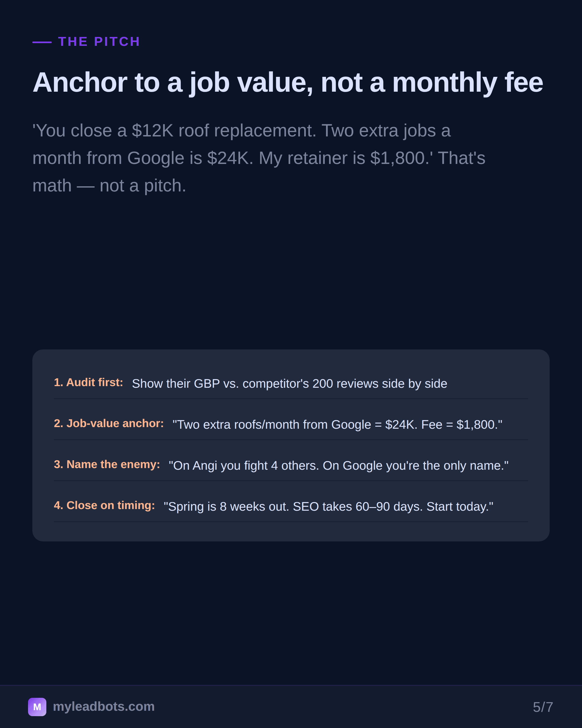Click the '2. Job-value anchor:' label
This screenshot has width=582, height=728.
tap(109, 423)
